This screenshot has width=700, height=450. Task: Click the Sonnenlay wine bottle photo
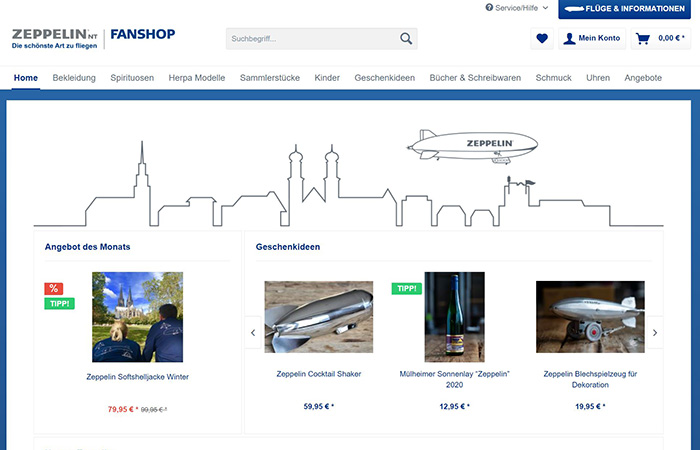454,317
